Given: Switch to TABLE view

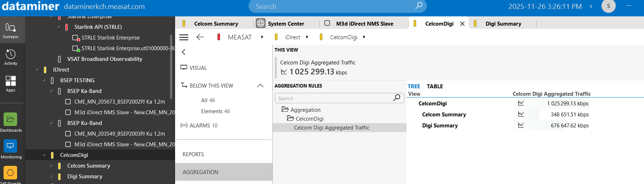Looking at the screenshot, I should tap(435, 86).
